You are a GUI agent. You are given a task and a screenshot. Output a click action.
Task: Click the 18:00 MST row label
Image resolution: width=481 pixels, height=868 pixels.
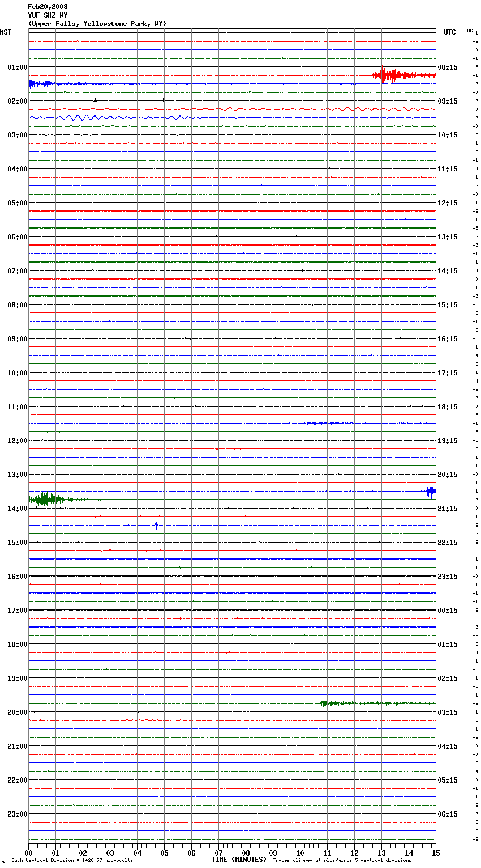click(x=18, y=644)
